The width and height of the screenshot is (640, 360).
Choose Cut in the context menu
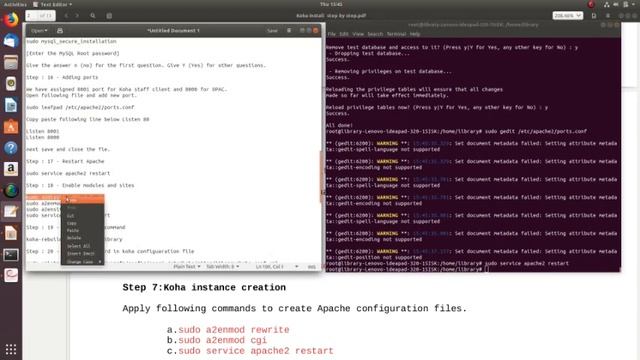click(x=82, y=216)
